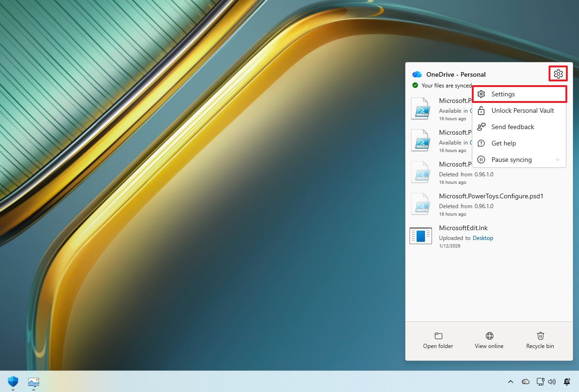This screenshot has height=392, width=579.
Task: Open the network icon in system tray
Action: pos(540,382)
